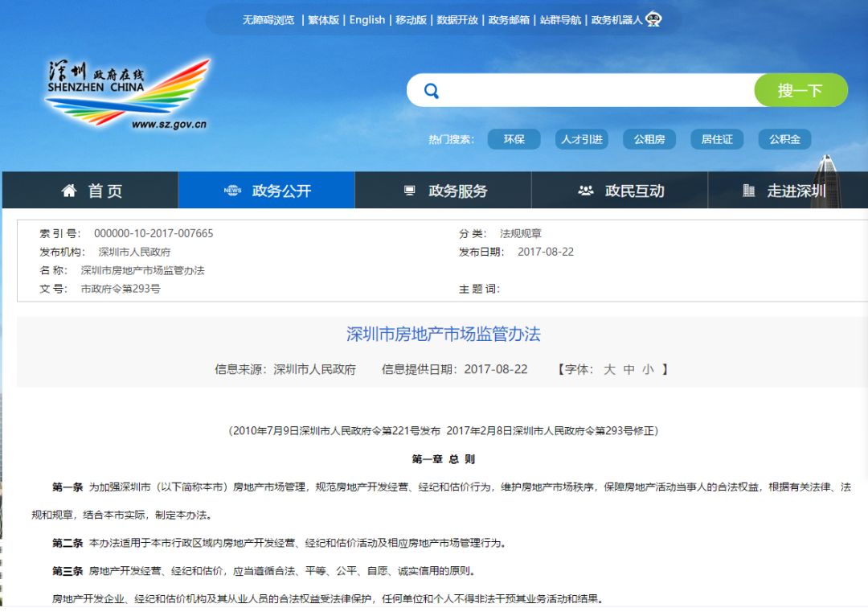Set font size to 中
This screenshot has width=868, height=612.
tap(628, 369)
